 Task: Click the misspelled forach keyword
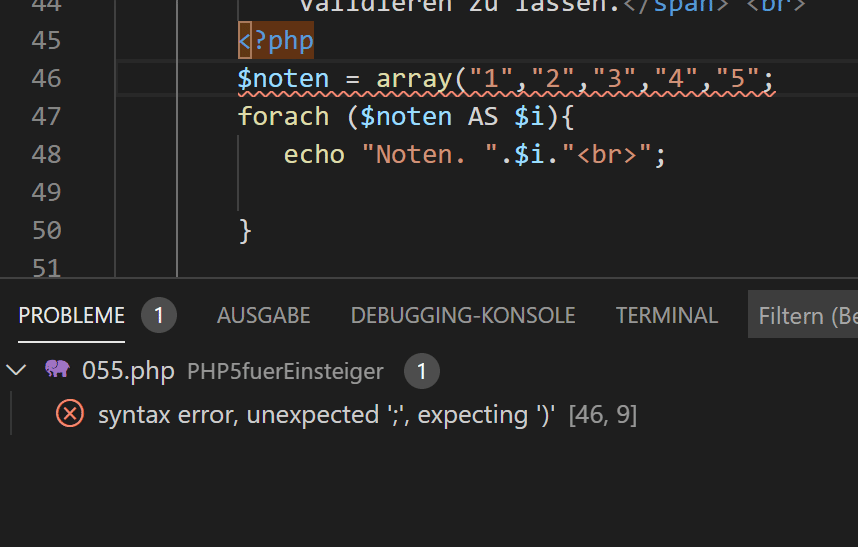point(283,117)
